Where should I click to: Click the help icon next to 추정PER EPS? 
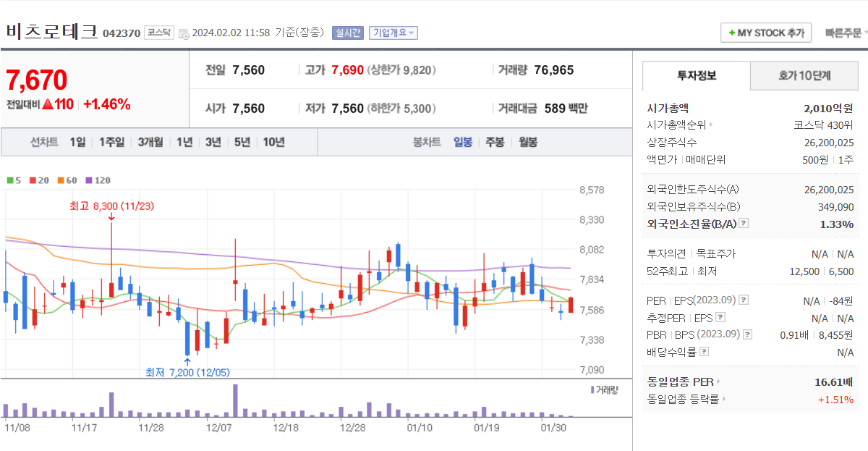720,317
